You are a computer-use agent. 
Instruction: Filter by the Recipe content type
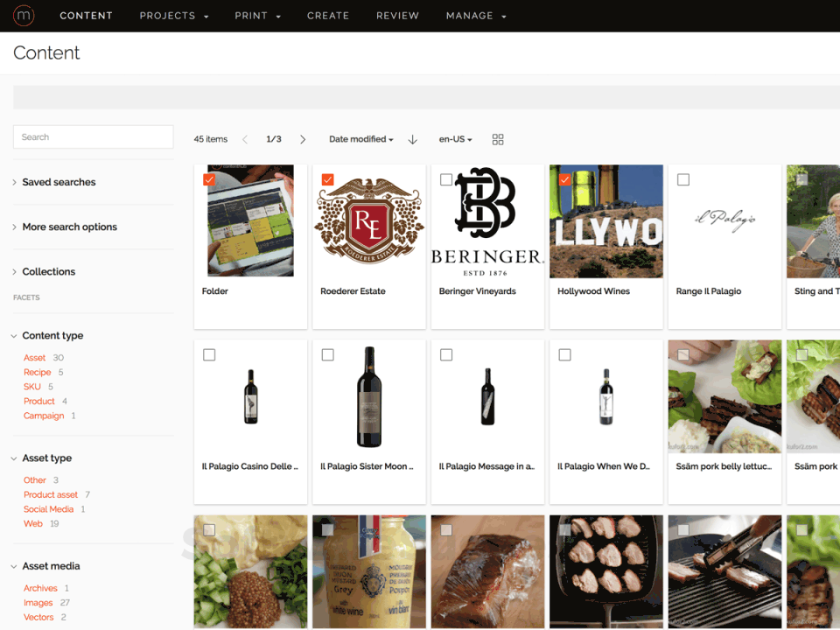click(37, 372)
